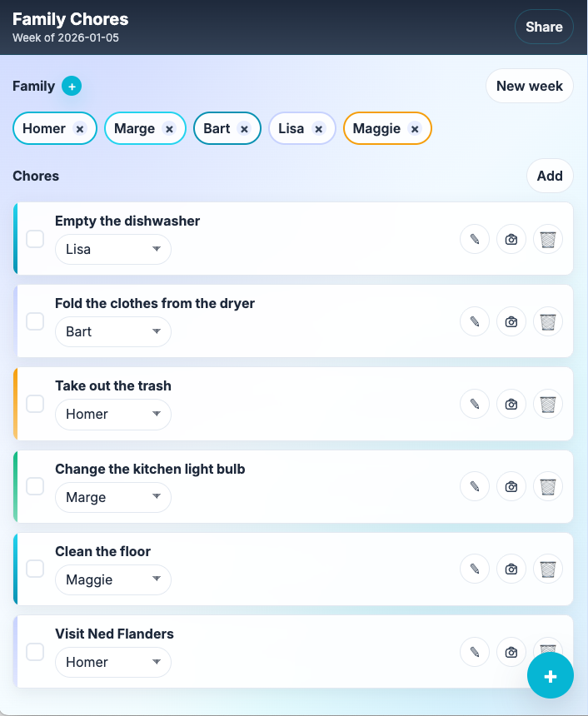This screenshot has width=588, height=716.
Task: Add a family member with plus icon
Action: (72, 86)
